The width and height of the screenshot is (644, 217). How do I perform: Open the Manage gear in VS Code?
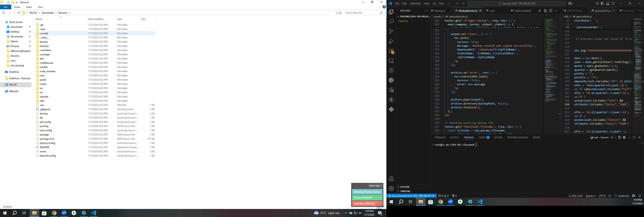click(391, 188)
